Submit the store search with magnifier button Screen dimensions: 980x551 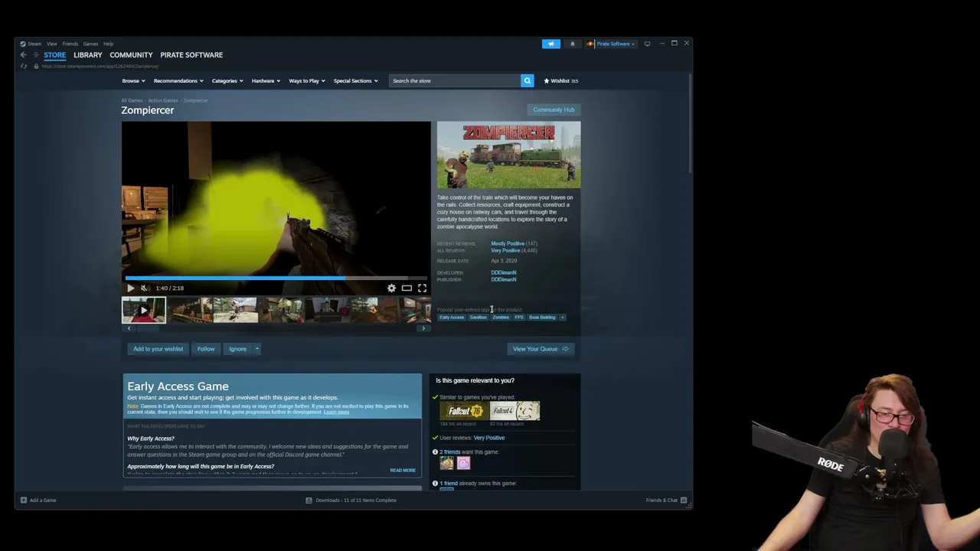coord(527,80)
